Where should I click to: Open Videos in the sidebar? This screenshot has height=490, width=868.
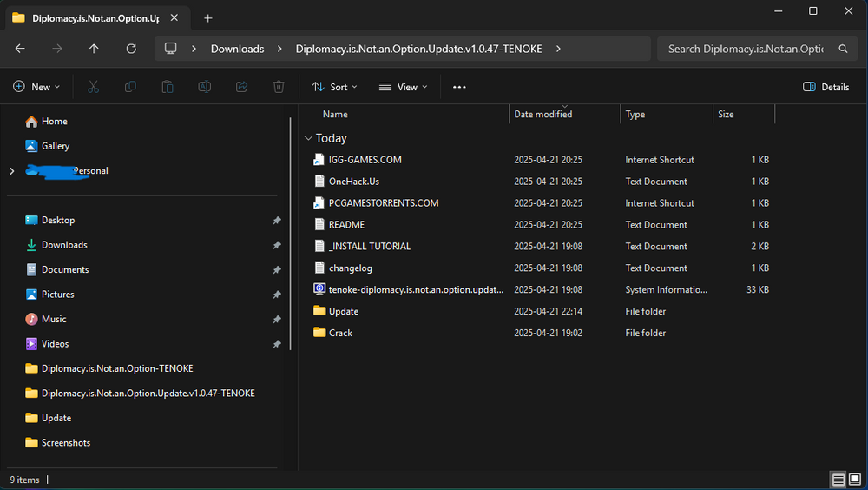pyautogui.click(x=47, y=344)
